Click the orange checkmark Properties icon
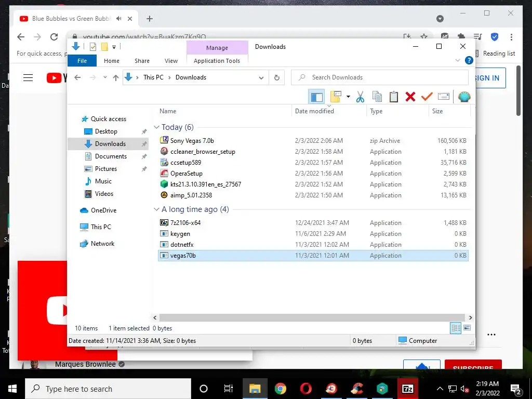532x399 pixels. [427, 97]
